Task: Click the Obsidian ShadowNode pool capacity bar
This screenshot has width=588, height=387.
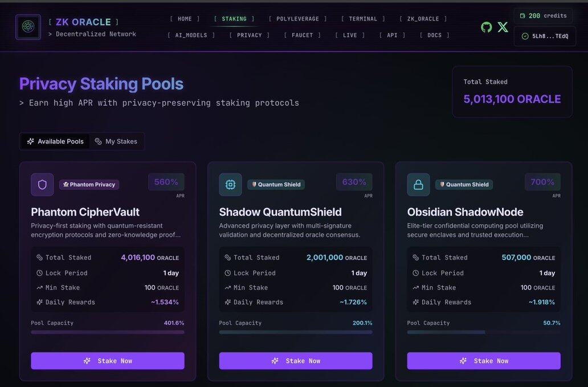Action: pyautogui.click(x=484, y=332)
